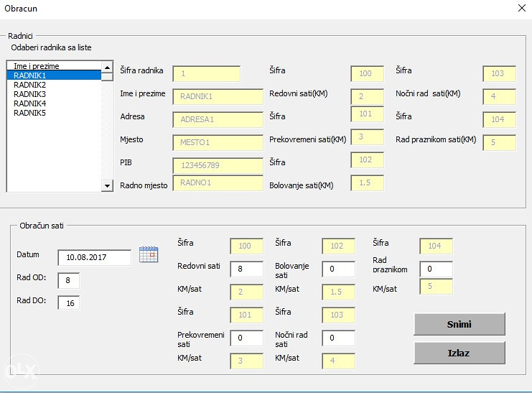Click the 'Ime i prezime' list header
The height and width of the screenshot is (393, 532).
pyautogui.click(x=55, y=66)
